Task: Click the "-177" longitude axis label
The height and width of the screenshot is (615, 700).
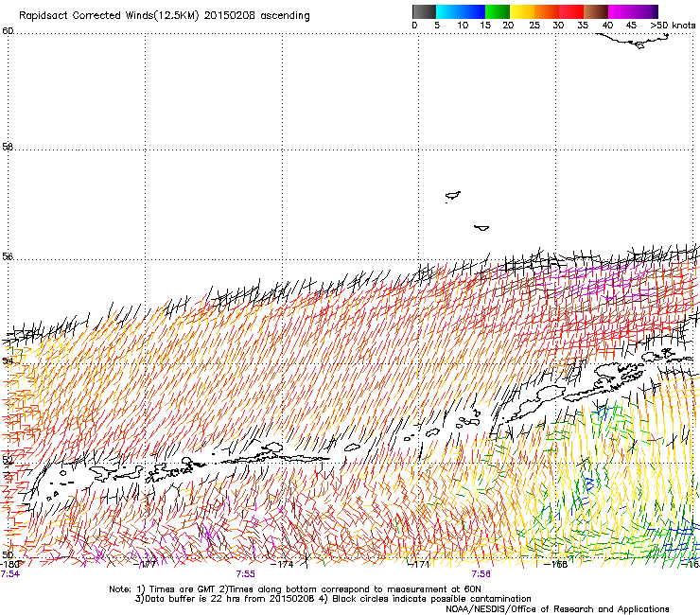Action: click(x=147, y=564)
